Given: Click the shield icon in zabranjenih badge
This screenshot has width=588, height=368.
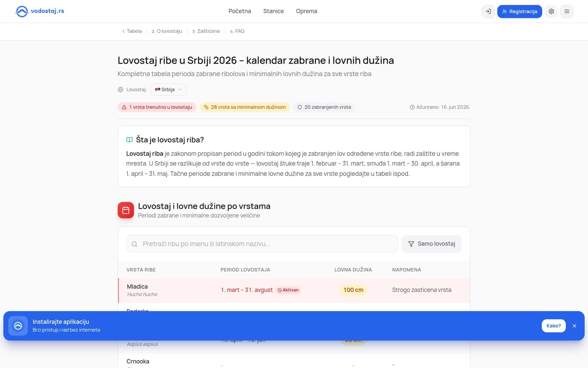Looking at the screenshot, I should coord(300,107).
